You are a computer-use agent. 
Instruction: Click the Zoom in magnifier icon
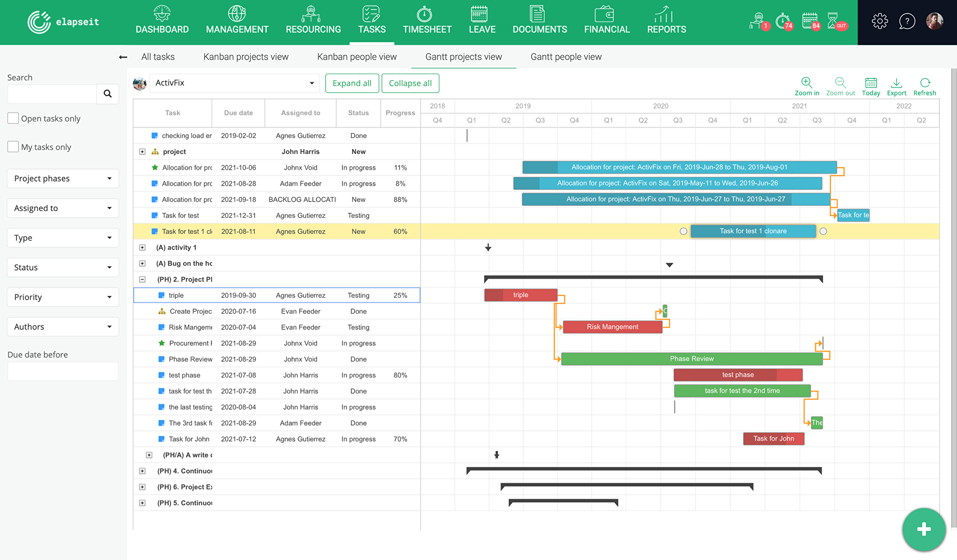(807, 82)
